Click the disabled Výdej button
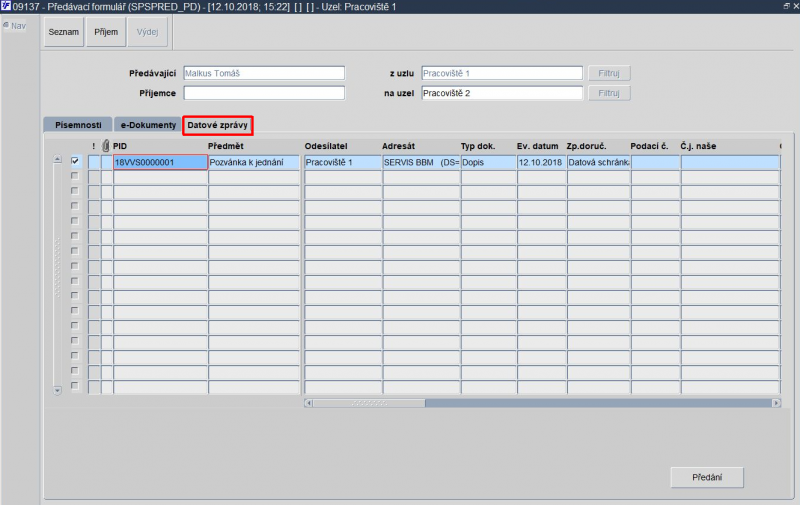This screenshot has width=800, height=505. click(147, 32)
